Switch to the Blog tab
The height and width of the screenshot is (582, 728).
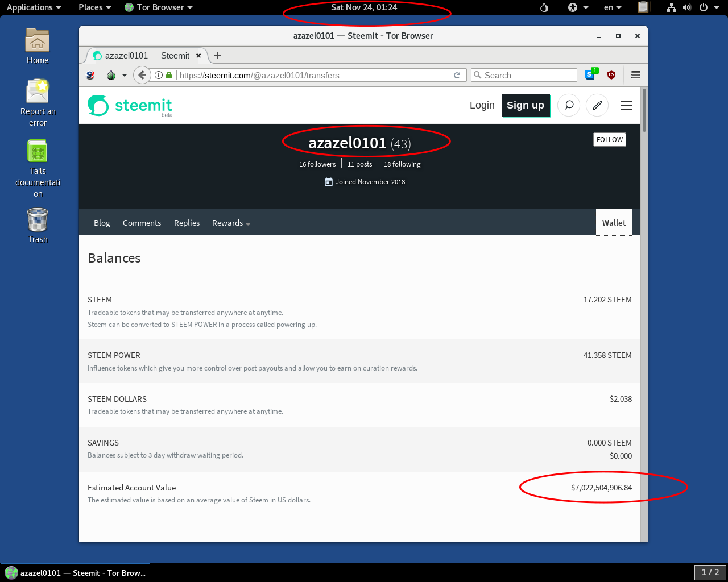click(x=102, y=223)
